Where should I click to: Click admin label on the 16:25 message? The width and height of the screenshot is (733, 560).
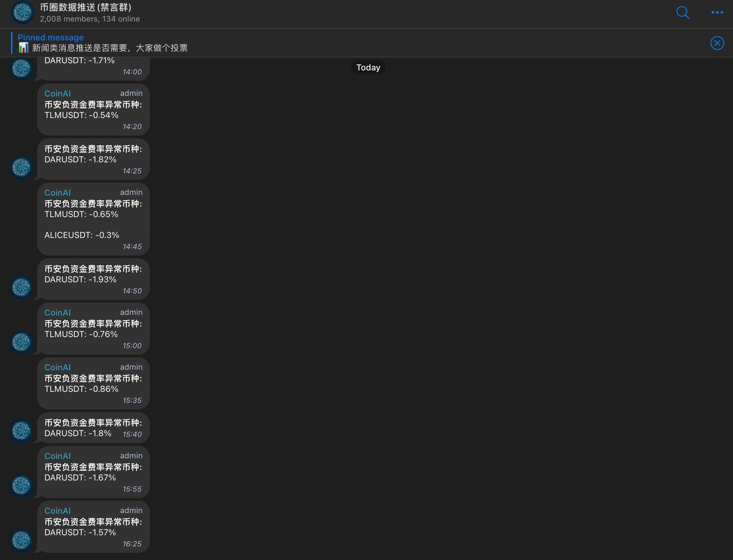(131, 511)
